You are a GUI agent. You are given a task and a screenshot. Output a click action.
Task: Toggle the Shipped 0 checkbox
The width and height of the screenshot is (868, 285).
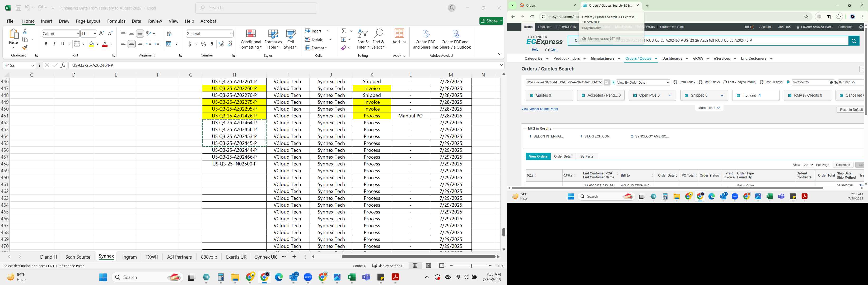click(x=686, y=96)
